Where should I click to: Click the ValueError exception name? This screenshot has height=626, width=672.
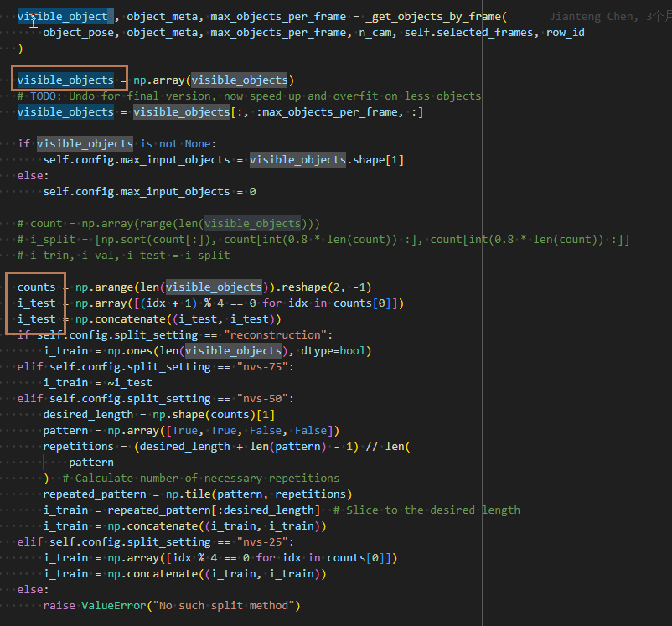point(114,605)
